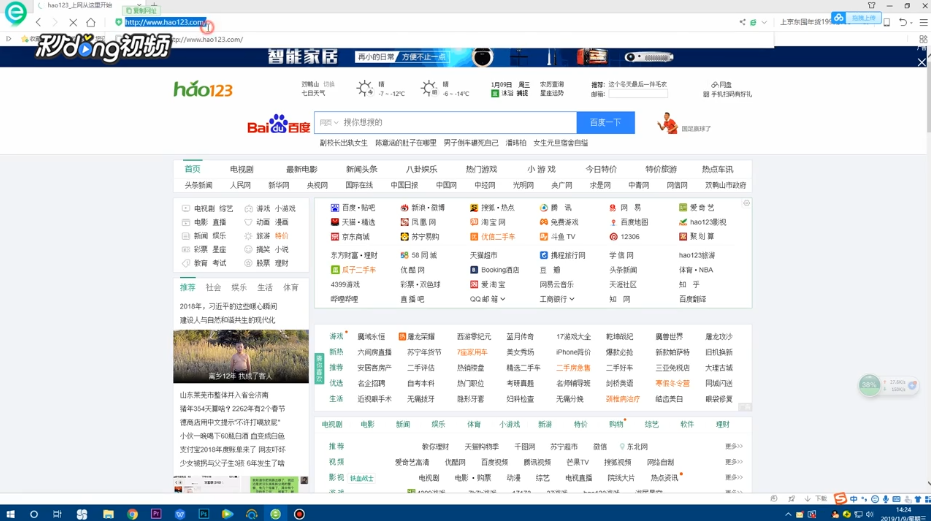Click the 更多 link in 推荐 row
The width and height of the screenshot is (931, 521).
pos(734,446)
